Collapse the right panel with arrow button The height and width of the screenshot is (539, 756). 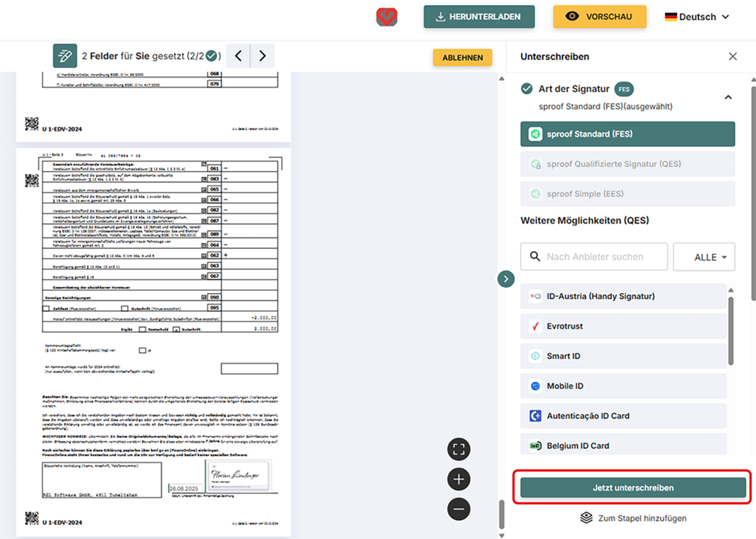506,279
